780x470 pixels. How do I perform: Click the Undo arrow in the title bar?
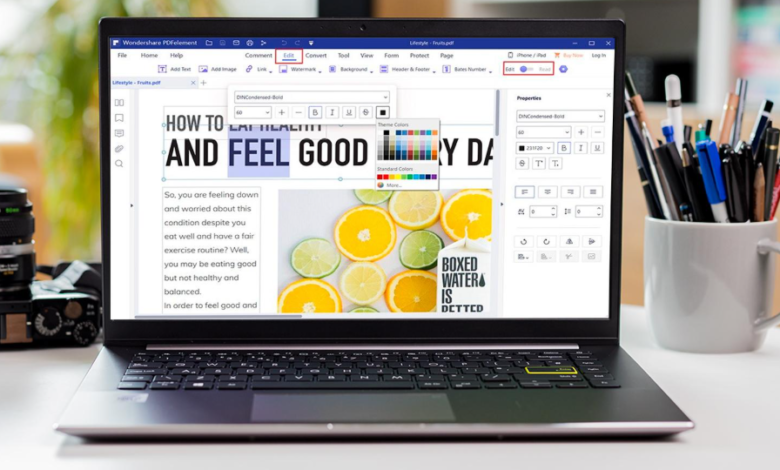284,43
